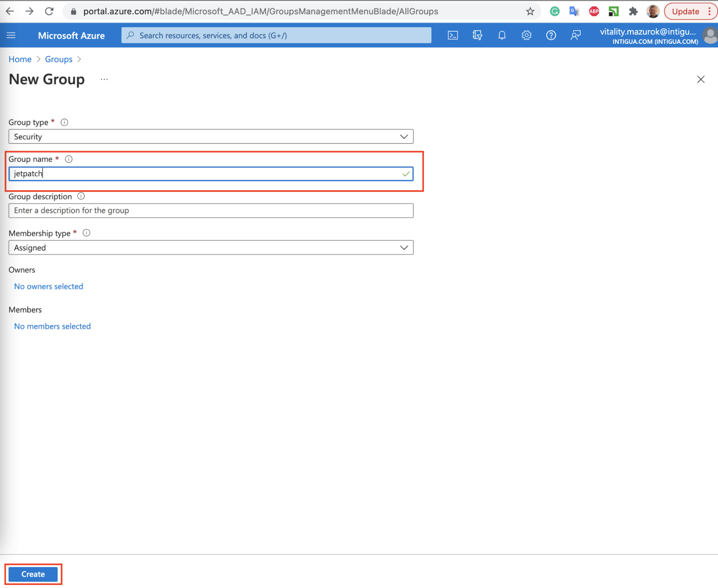Bookmark page with star icon
The width and height of the screenshot is (718, 588).
click(530, 11)
